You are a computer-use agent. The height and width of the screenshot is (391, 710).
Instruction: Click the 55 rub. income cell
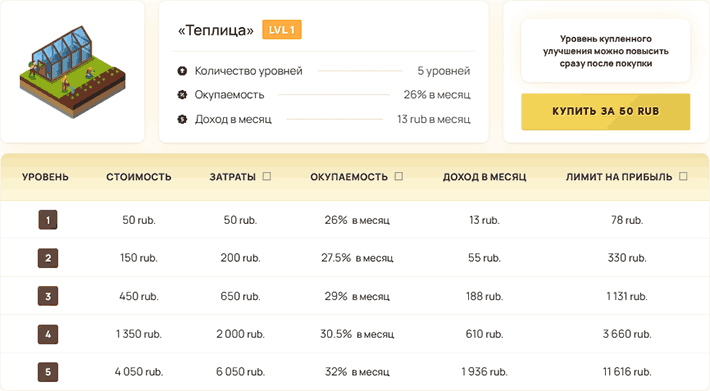(x=485, y=258)
